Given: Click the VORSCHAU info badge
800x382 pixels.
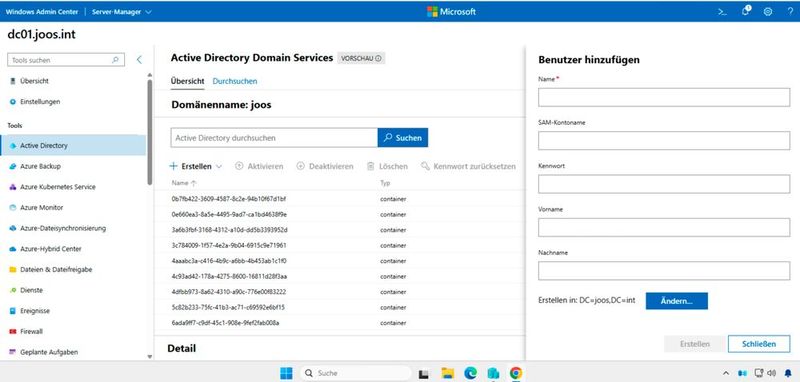Looking at the screenshot, I should tap(361, 58).
